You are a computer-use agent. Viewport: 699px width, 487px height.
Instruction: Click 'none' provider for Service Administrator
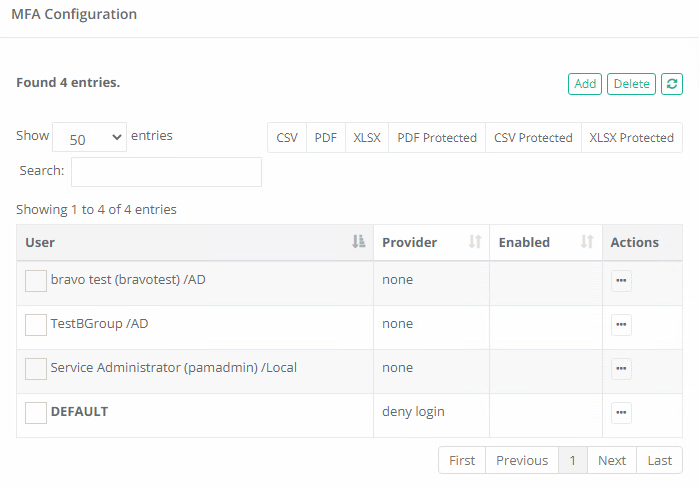(x=398, y=367)
